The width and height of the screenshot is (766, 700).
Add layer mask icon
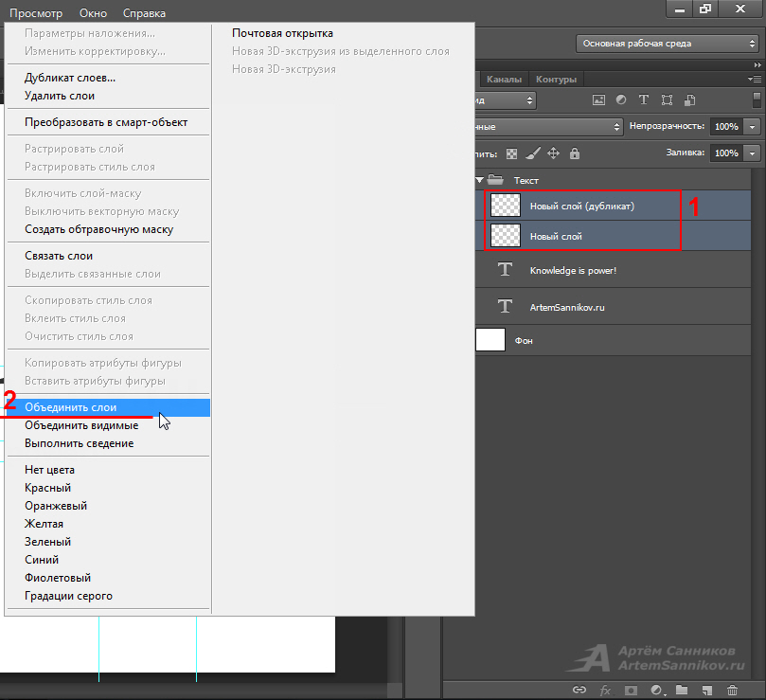click(632, 691)
